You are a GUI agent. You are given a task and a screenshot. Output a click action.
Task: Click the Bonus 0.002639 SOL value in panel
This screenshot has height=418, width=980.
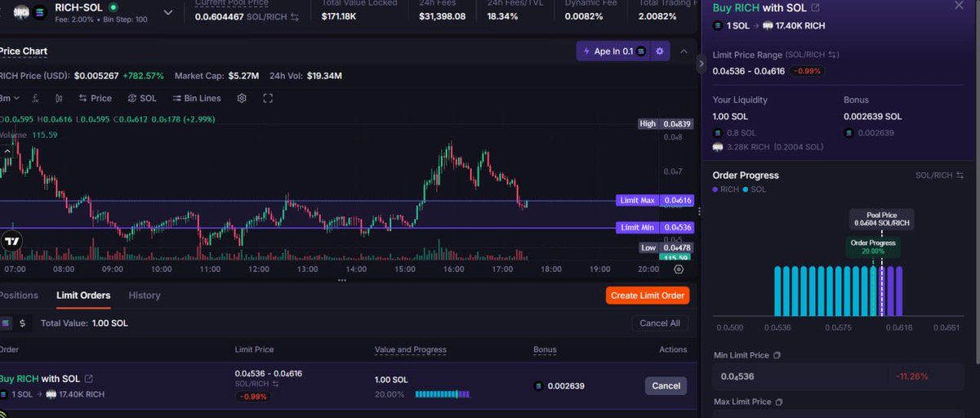(873, 117)
